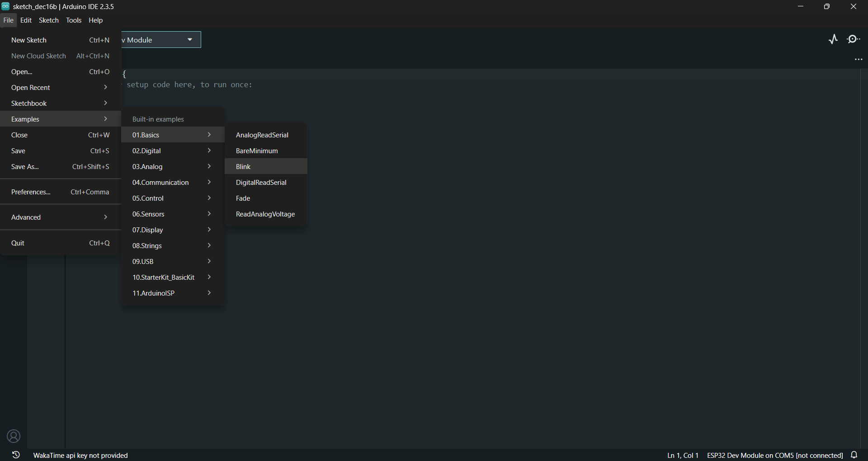Click WakaTime api key not provided message
The width and height of the screenshot is (868, 461).
point(80,455)
